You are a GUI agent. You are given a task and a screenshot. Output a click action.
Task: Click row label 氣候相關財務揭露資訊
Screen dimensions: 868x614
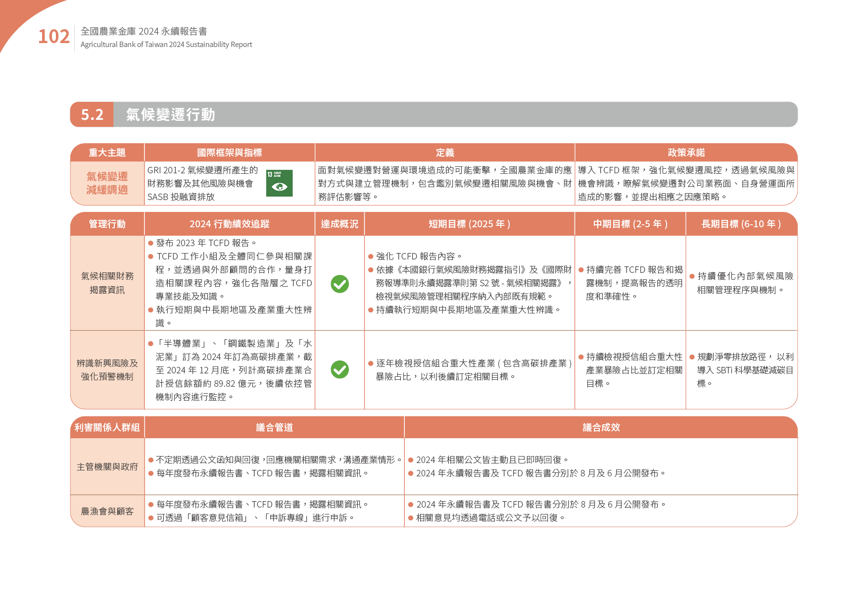(107, 283)
